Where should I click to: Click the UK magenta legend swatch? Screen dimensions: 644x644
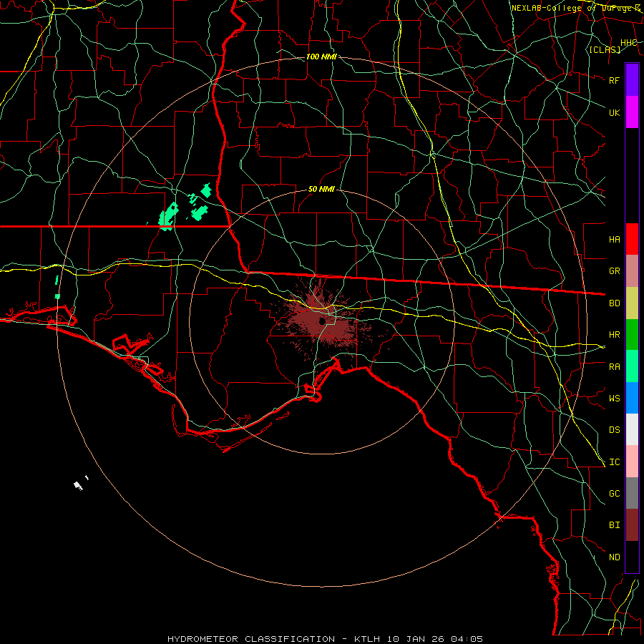632,112
